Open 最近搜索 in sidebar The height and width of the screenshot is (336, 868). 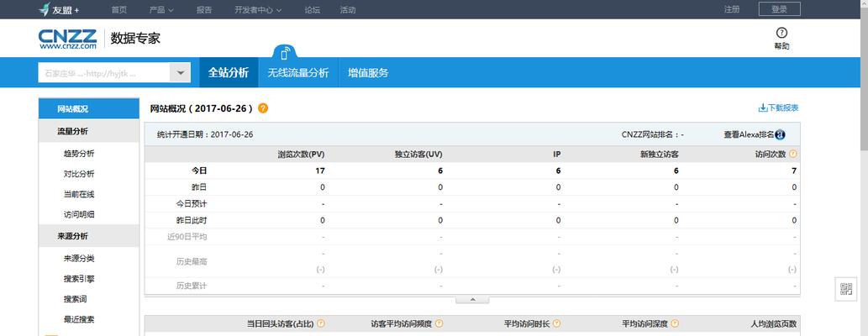[79, 319]
